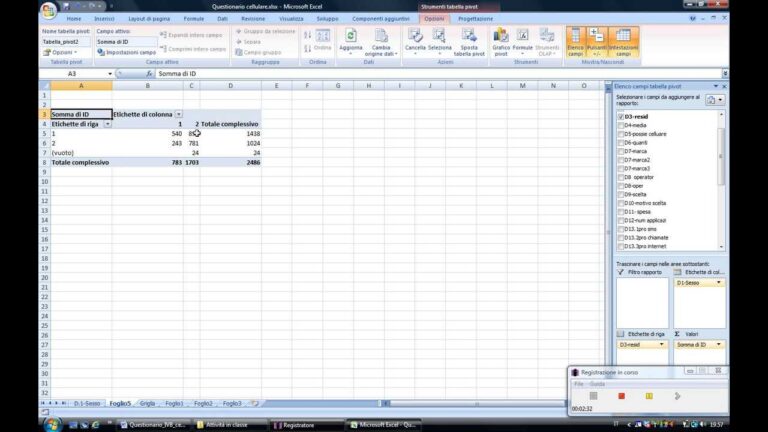Click the taskbar volume icon
Viewport: 768px width, 432px height.
point(703,424)
